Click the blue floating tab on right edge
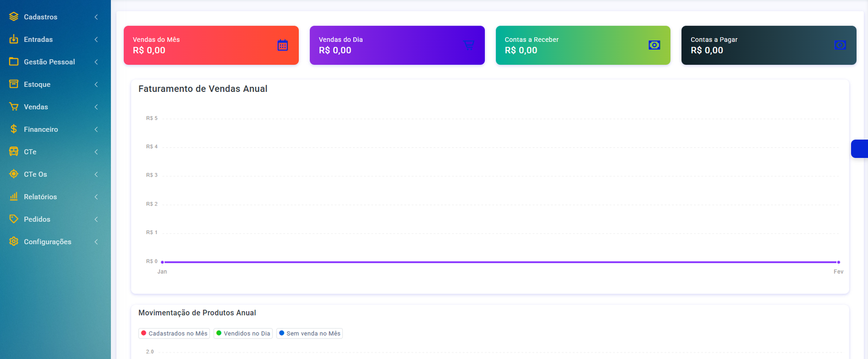This screenshot has height=359, width=868. click(x=859, y=149)
